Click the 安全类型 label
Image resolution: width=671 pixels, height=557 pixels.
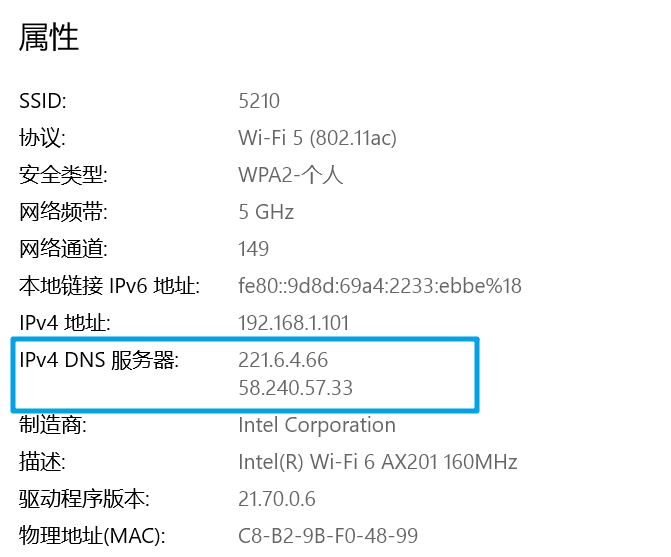pos(63,175)
